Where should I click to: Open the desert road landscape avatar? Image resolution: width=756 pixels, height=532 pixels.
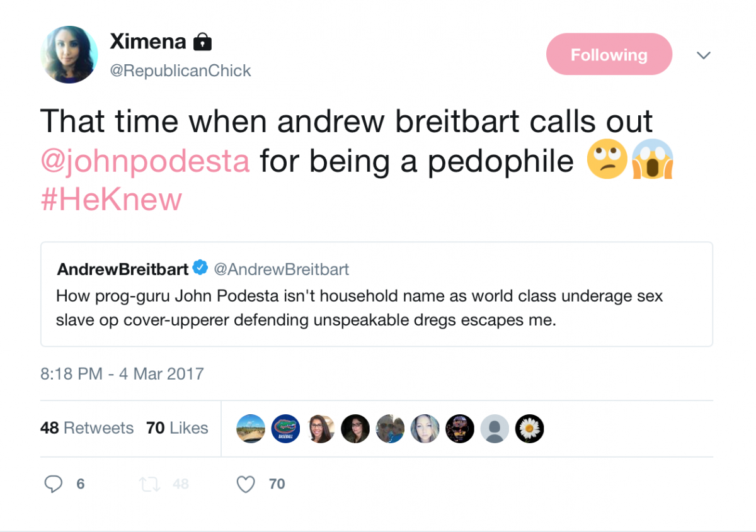click(251, 429)
